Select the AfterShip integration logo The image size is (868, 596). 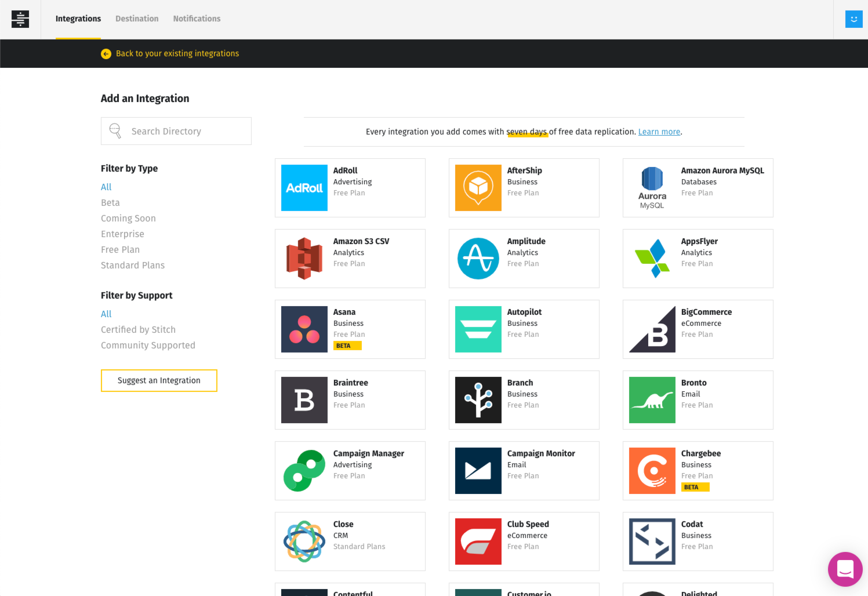pos(478,188)
